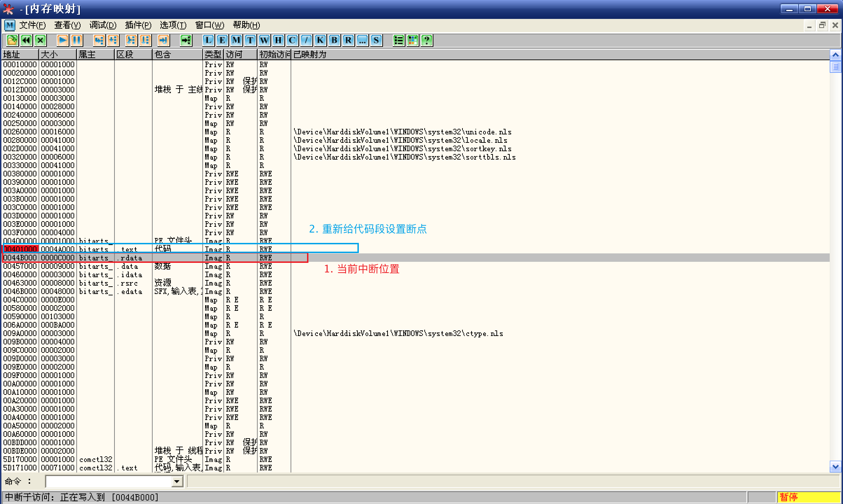Open the 调试(D) menu

(103, 25)
